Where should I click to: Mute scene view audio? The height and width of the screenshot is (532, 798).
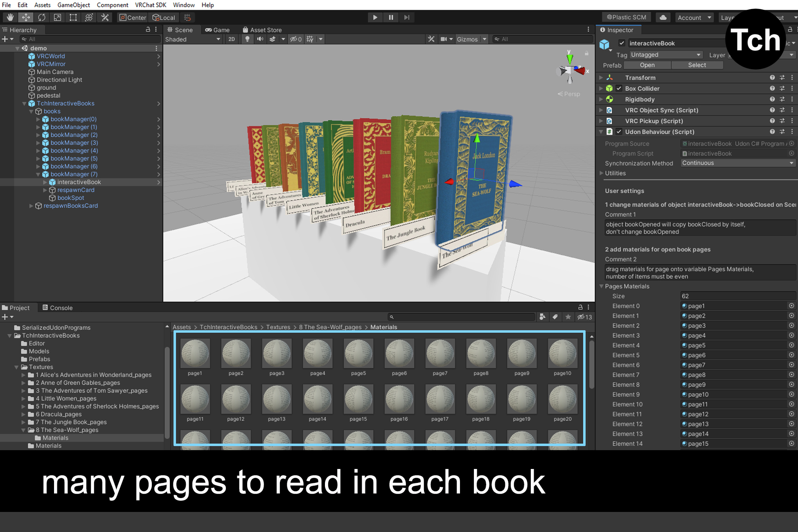260,39
